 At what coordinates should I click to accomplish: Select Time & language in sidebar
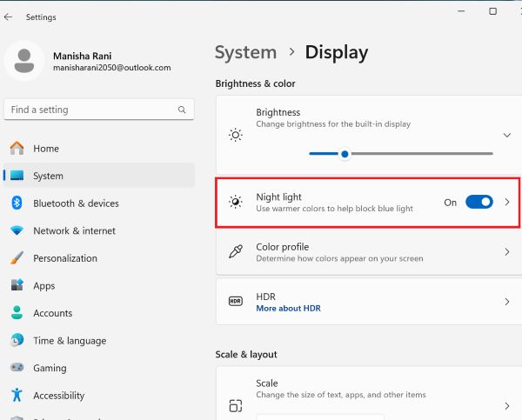click(x=70, y=341)
